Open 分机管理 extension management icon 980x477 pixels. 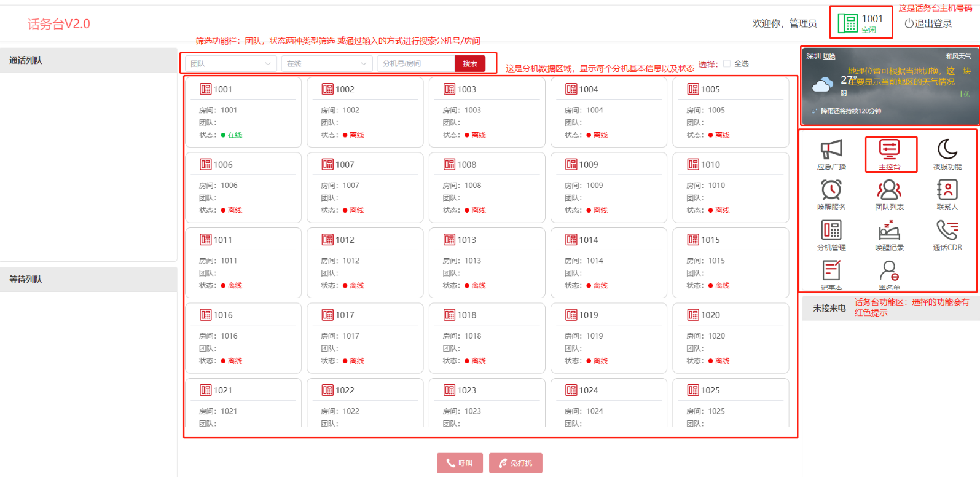[831, 235]
